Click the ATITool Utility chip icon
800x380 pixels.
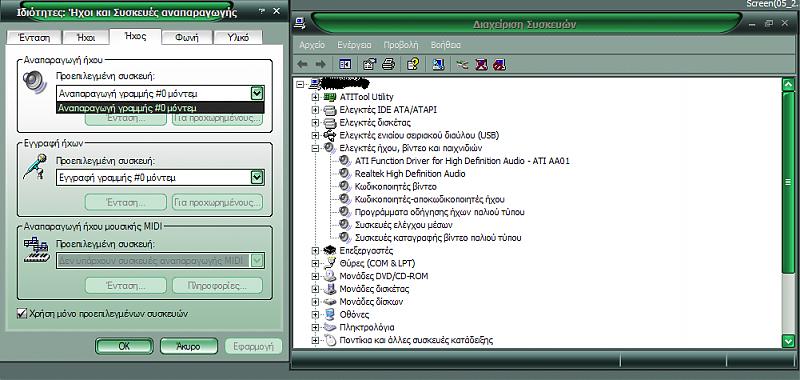coord(330,97)
